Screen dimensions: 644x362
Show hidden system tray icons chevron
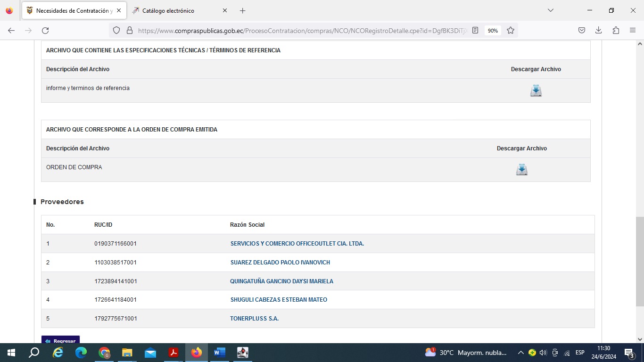pyautogui.click(x=520, y=353)
